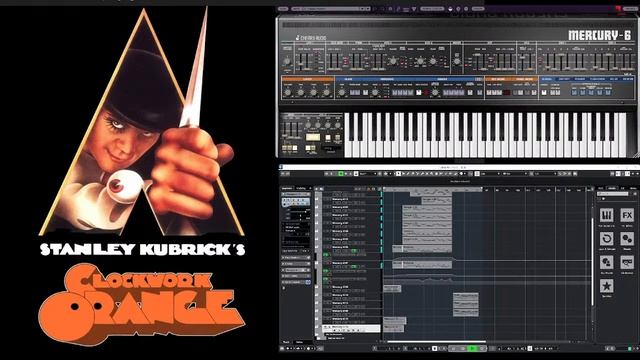Screen dimensions: 640x360
Task: Open the Presets tile in the Media rack
Action: click(627, 239)
